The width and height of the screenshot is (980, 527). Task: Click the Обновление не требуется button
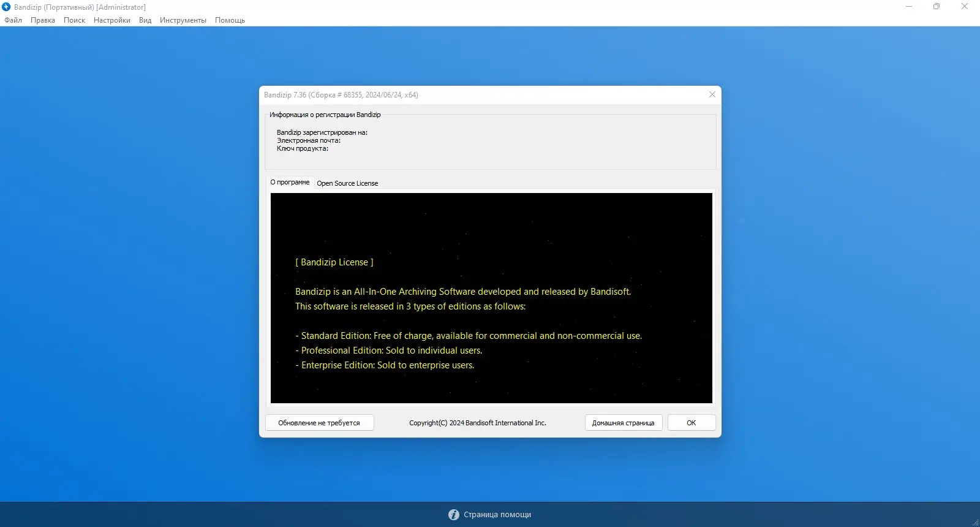point(319,423)
